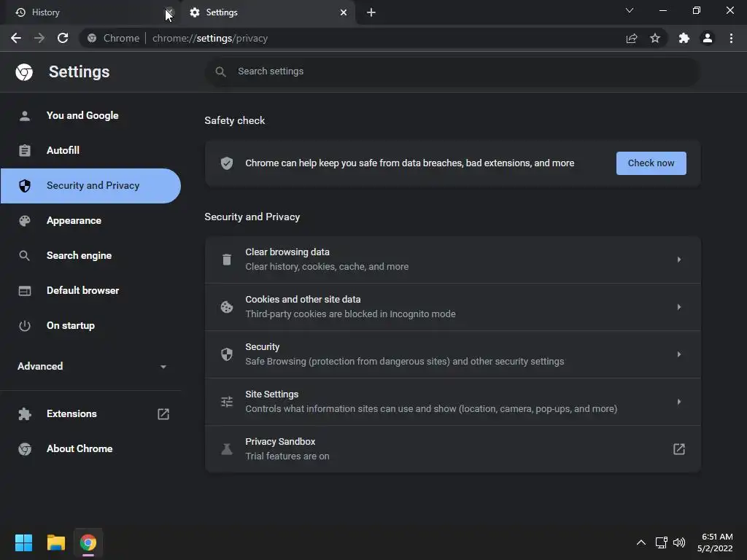Show hidden system tray icons
This screenshot has height=560, width=747.
click(x=641, y=542)
